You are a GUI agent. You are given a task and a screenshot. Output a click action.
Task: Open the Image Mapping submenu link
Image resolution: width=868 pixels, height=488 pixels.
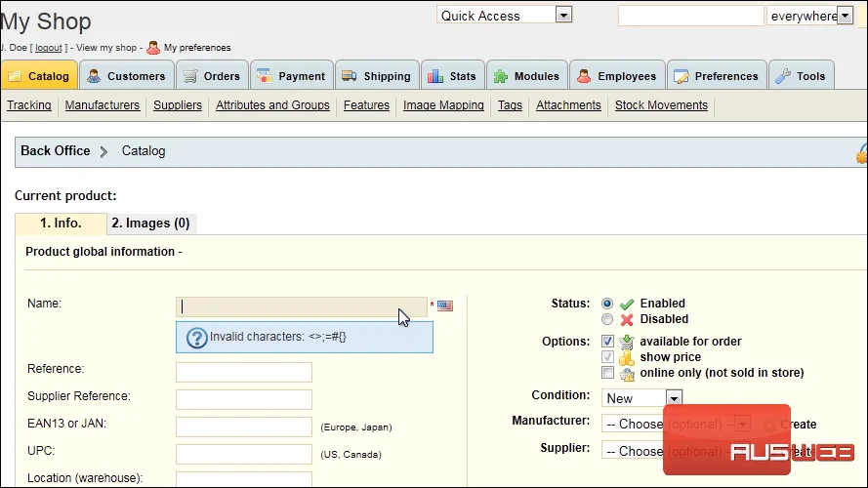443,105
